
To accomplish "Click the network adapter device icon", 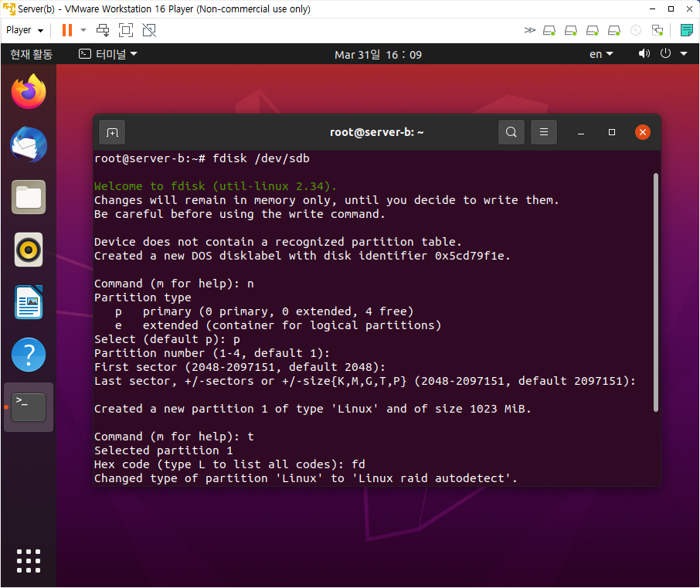I will tap(658, 30).
